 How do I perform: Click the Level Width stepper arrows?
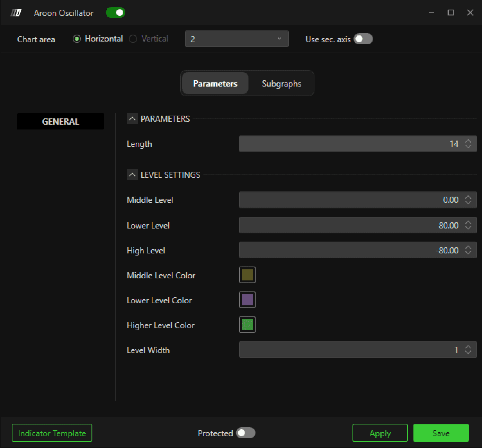pos(468,350)
